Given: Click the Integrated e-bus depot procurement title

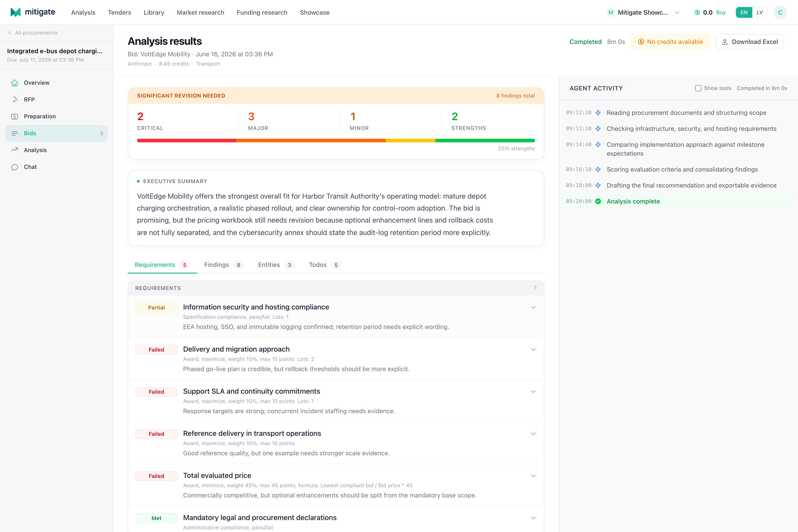Looking at the screenshot, I should 55,51.
